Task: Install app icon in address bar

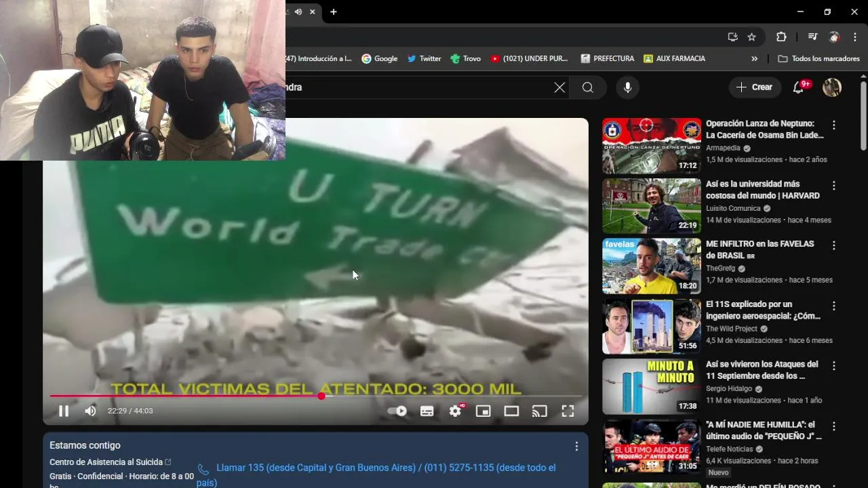Action: tap(732, 37)
